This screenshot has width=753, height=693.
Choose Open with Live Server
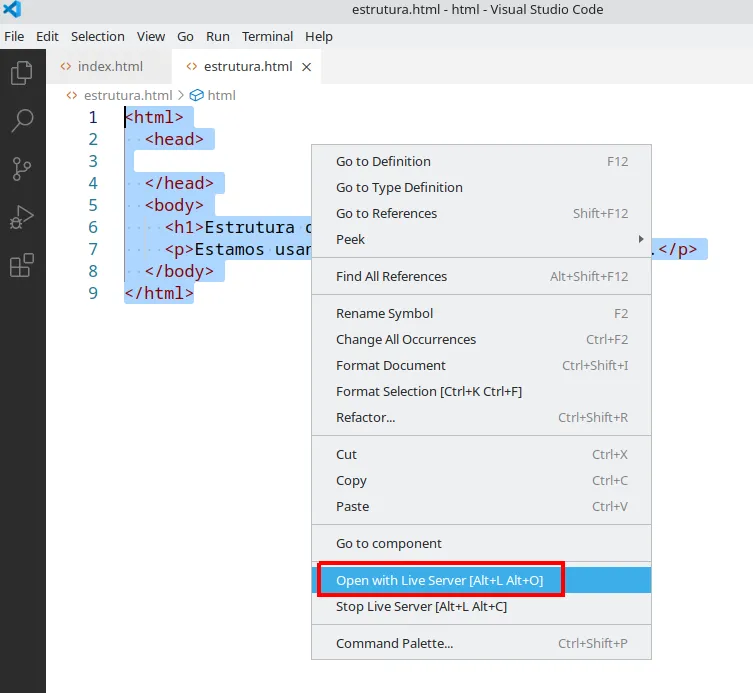coord(481,580)
